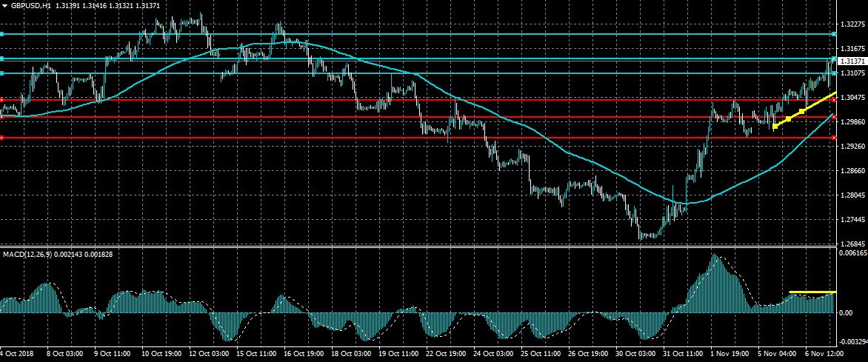Click the 1.28660 price axis label

[852, 170]
